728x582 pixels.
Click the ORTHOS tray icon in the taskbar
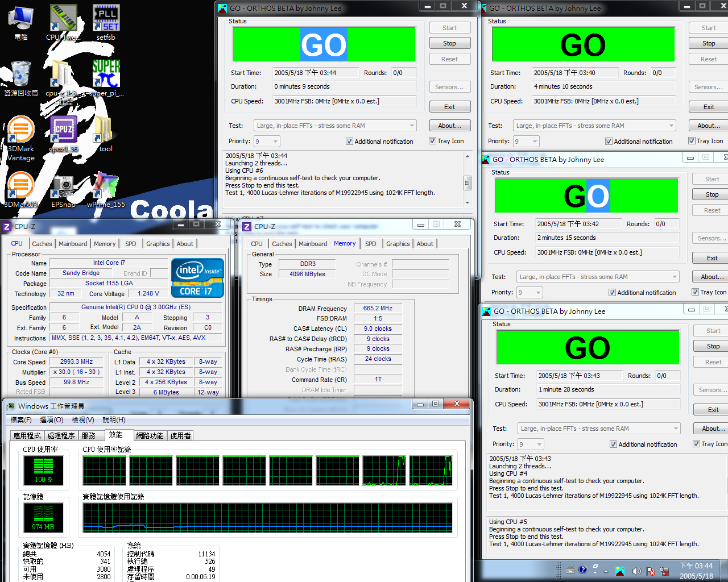(x=620, y=571)
